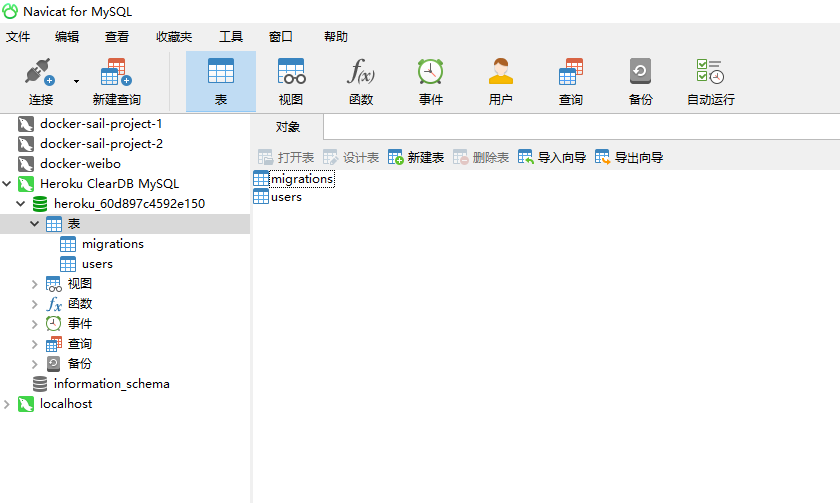Collapse the heroku_60d897c4592e150 database
840x503 pixels.
[x=21, y=204]
